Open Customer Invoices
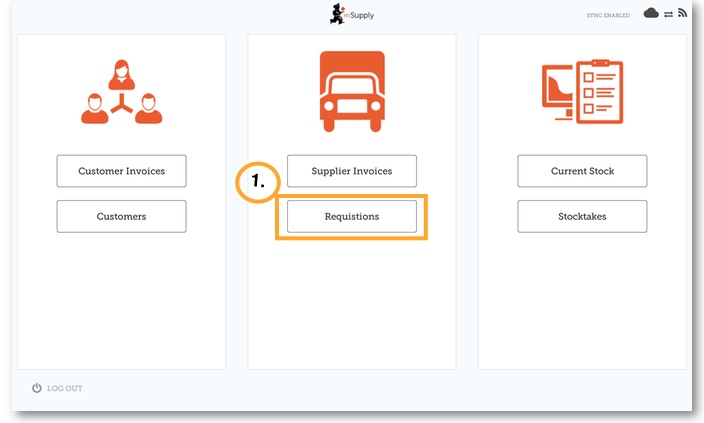Viewport: 704px width, 423px height. 121,171
